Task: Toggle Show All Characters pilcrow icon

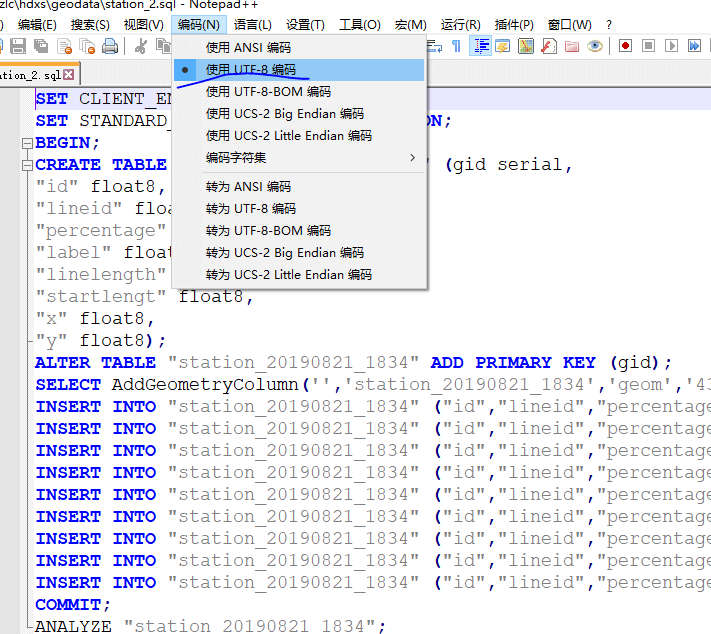Action: pyautogui.click(x=456, y=46)
